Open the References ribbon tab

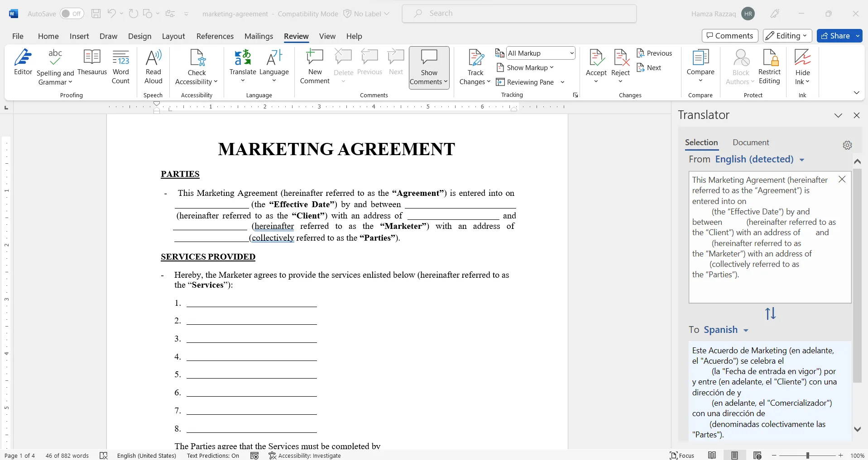pos(215,36)
